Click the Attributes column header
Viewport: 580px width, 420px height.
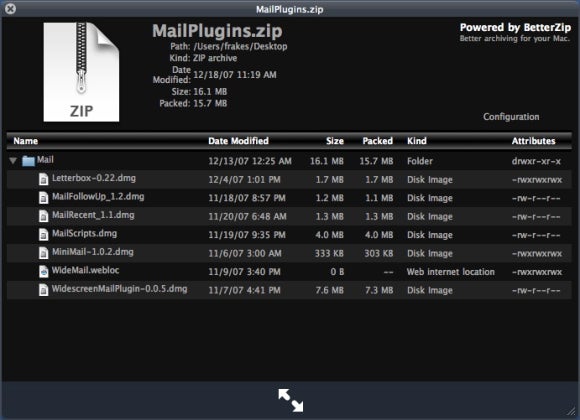click(533, 141)
